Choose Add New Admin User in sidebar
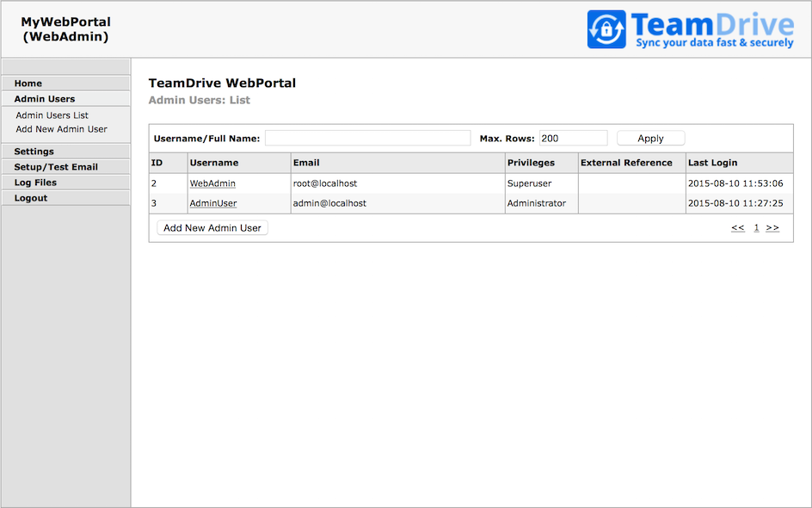 point(61,129)
